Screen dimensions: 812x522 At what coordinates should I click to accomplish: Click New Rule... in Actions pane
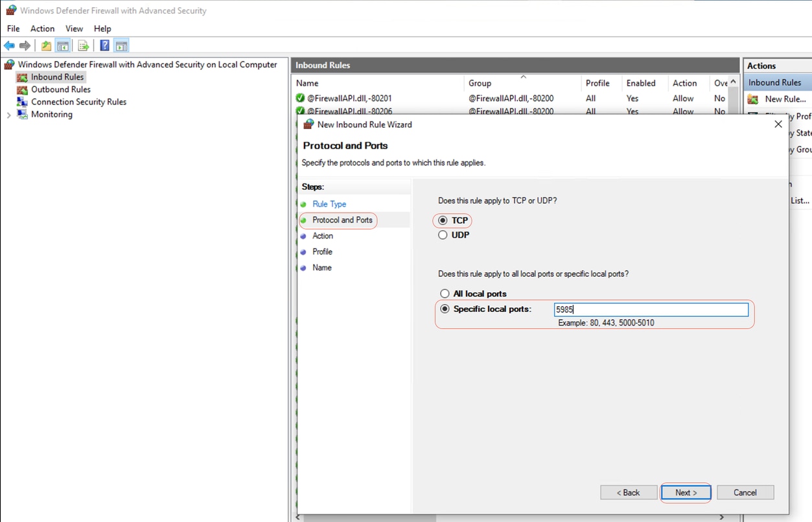click(x=785, y=99)
